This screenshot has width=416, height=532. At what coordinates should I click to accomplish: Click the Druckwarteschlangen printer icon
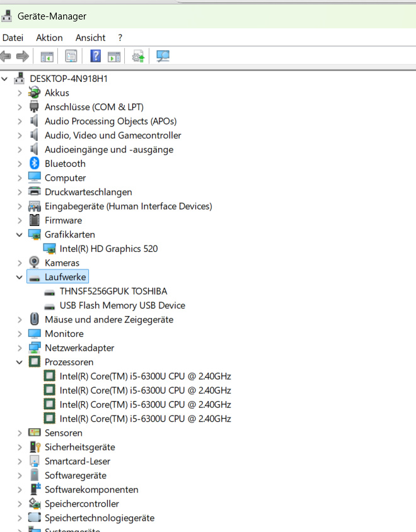[34, 191]
